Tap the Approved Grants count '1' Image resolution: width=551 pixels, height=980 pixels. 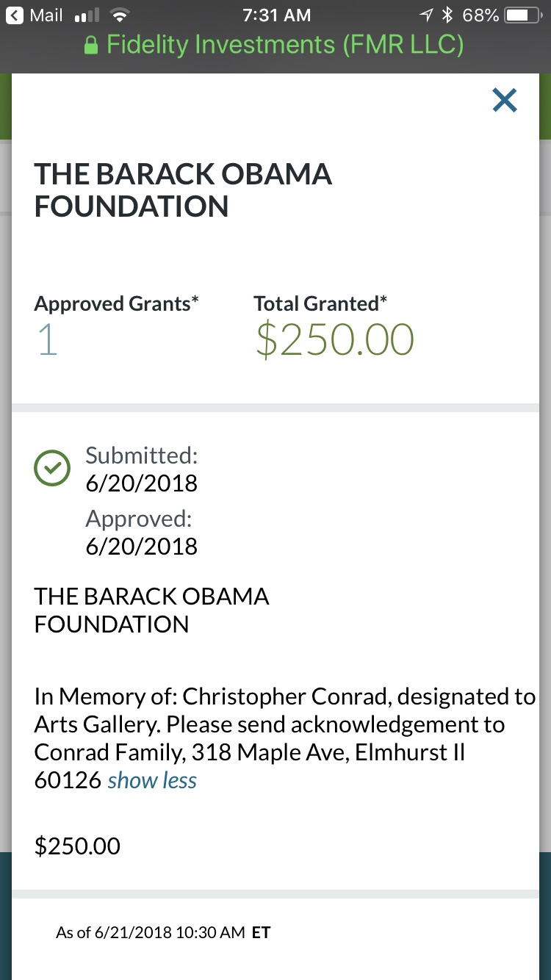pyautogui.click(x=47, y=341)
